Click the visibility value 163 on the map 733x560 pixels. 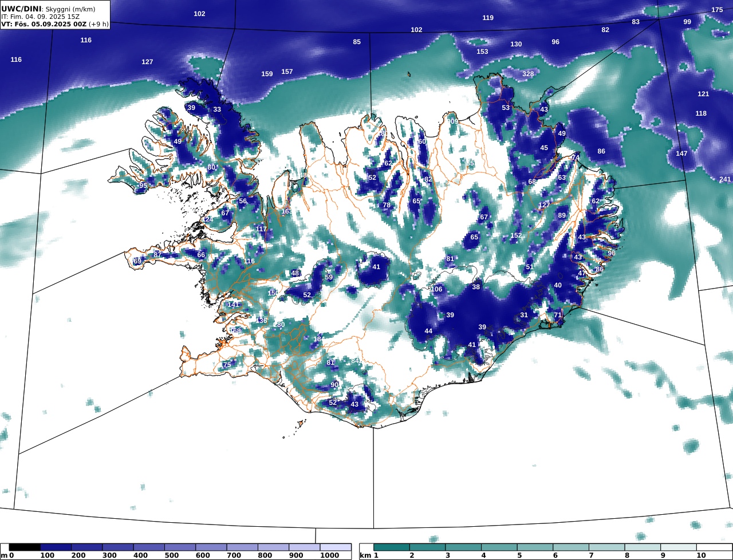pyautogui.click(x=286, y=211)
